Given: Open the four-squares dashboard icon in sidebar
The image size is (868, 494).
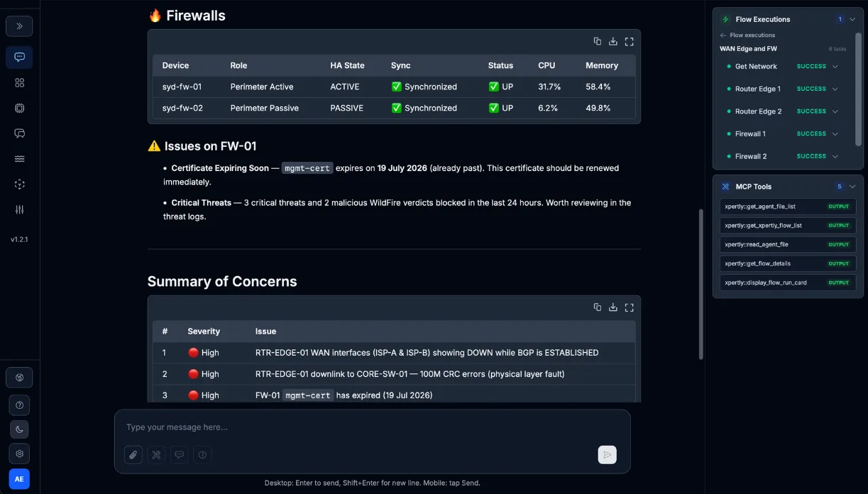Looking at the screenshot, I should coord(19,82).
